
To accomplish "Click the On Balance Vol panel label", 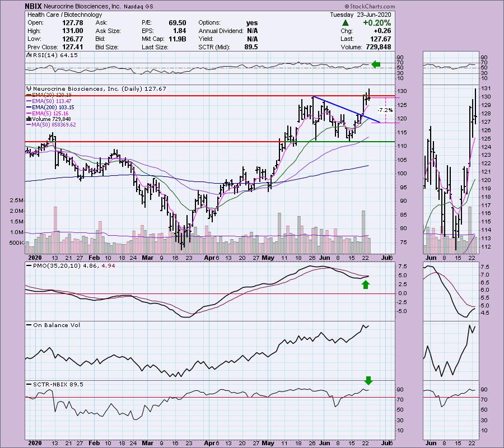I will pos(57,325).
